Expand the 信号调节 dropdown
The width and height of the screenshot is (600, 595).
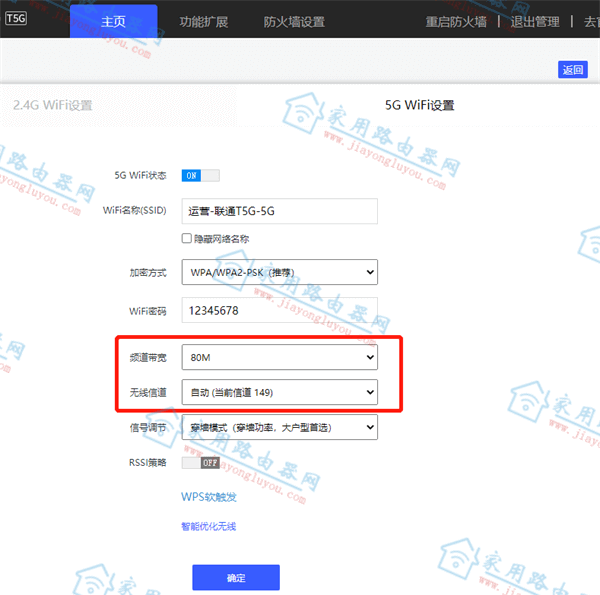coord(279,428)
